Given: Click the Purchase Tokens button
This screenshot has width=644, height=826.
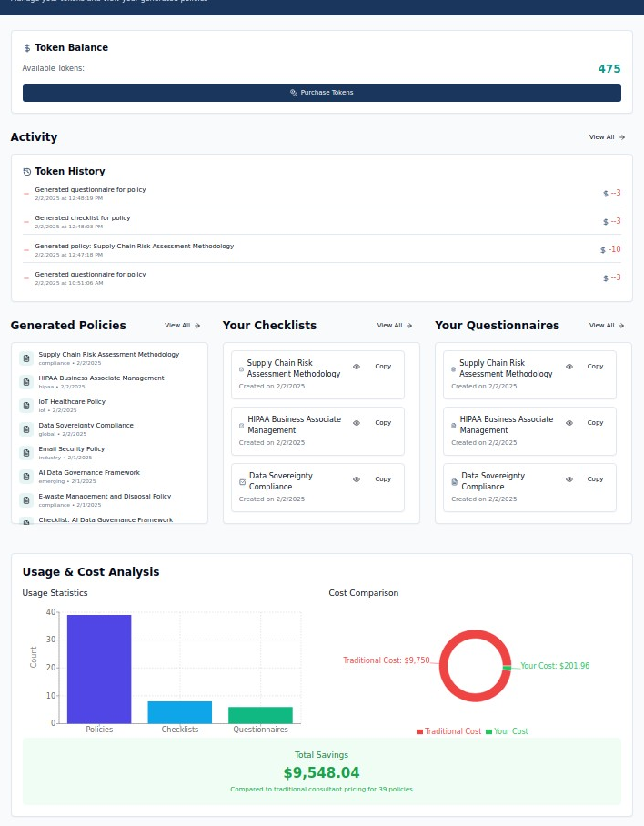Looking at the screenshot, I should (322, 93).
